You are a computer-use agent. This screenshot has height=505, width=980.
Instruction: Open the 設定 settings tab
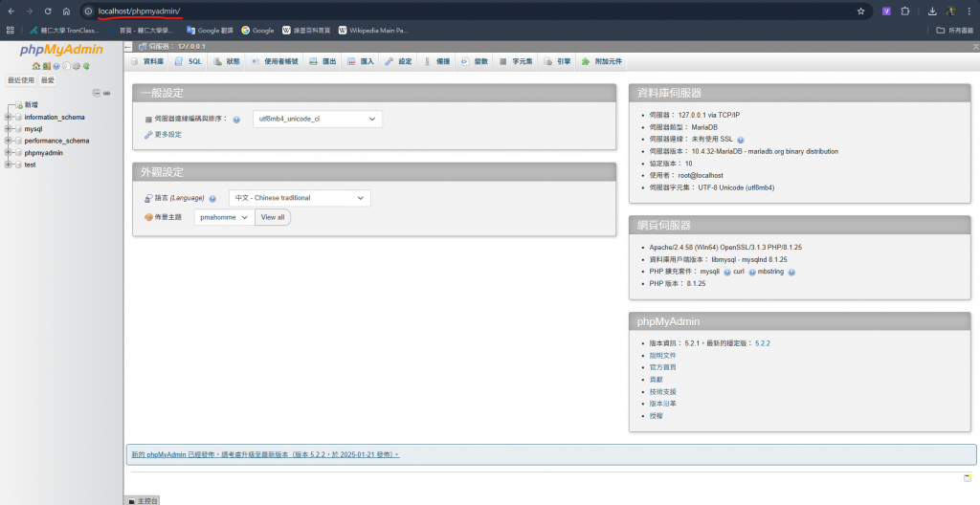pos(399,61)
